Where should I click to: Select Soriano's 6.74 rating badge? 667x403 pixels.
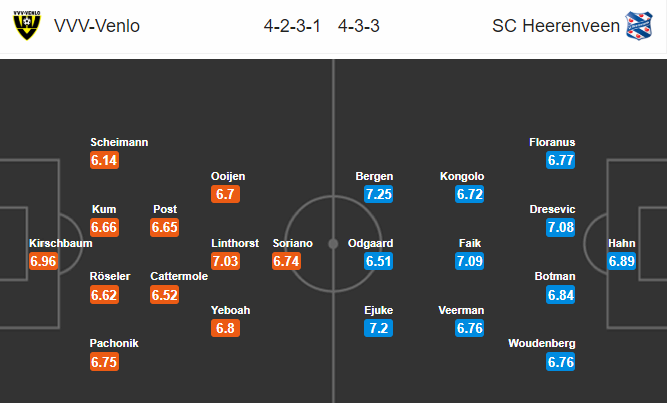point(286,261)
